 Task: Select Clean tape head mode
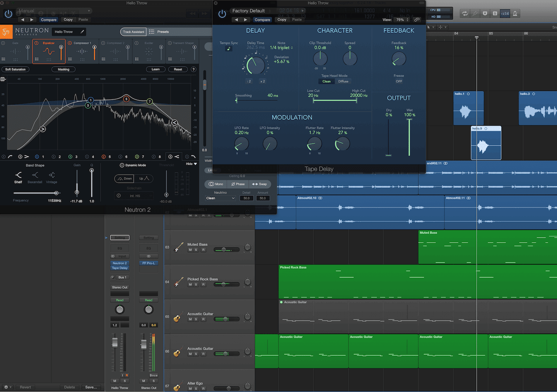click(x=326, y=81)
